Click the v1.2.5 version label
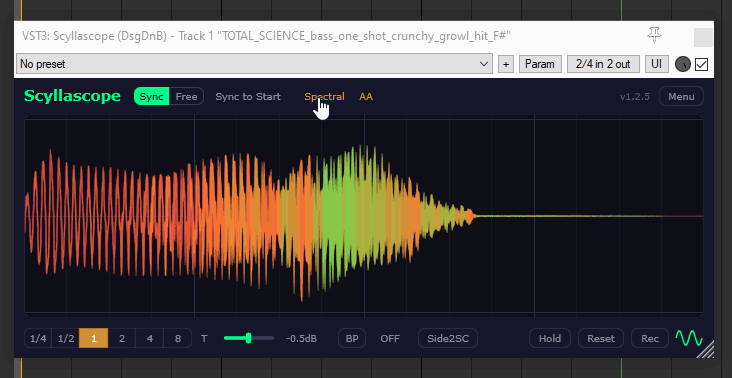Viewport: 732px width, 378px height. 634,97
